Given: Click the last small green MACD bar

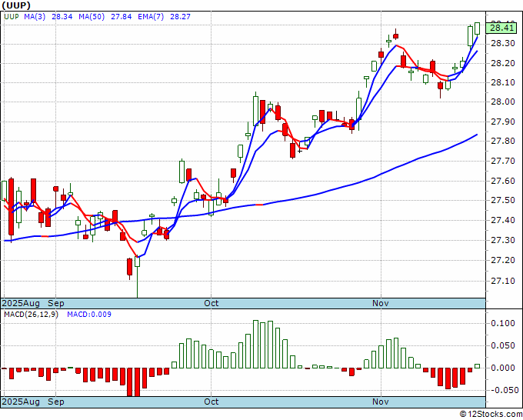Looking at the screenshot, I should pos(478,366).
